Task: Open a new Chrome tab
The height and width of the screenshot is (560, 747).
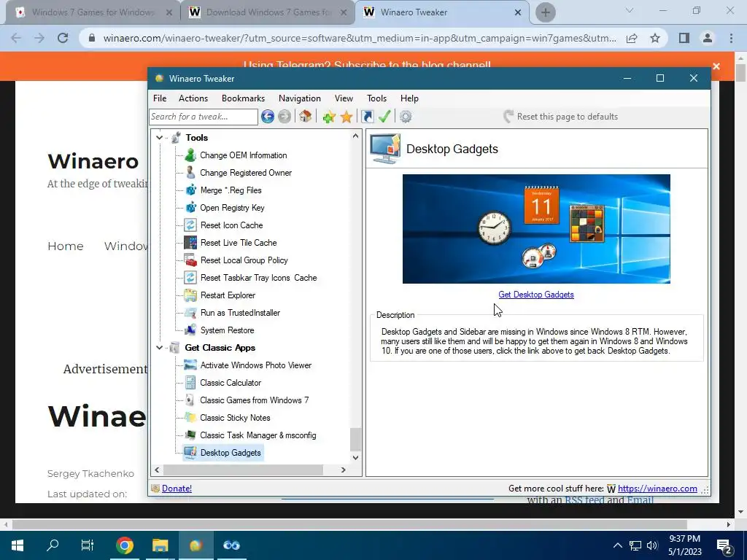Action: [546, 12]
